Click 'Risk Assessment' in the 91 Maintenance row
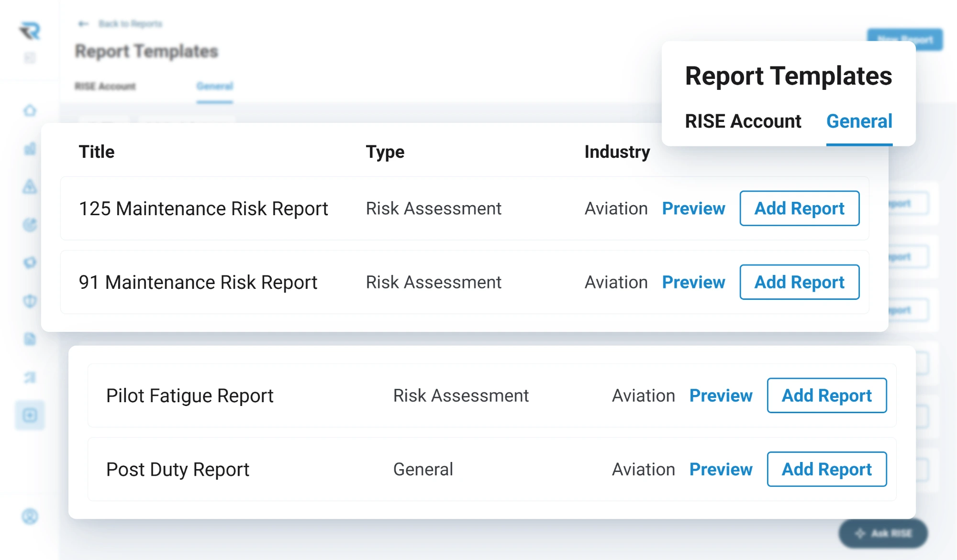The width and height of the screenshot is (957, 560). tap(434, 282)
